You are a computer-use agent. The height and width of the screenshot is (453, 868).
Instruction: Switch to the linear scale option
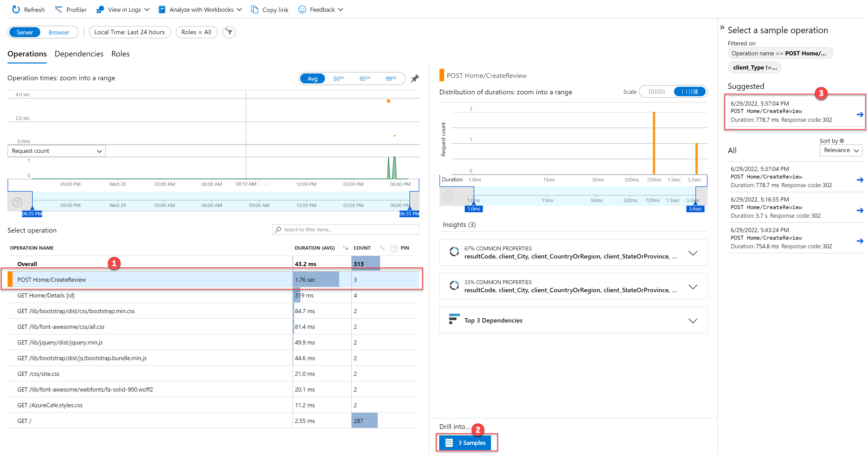[657, 91]
